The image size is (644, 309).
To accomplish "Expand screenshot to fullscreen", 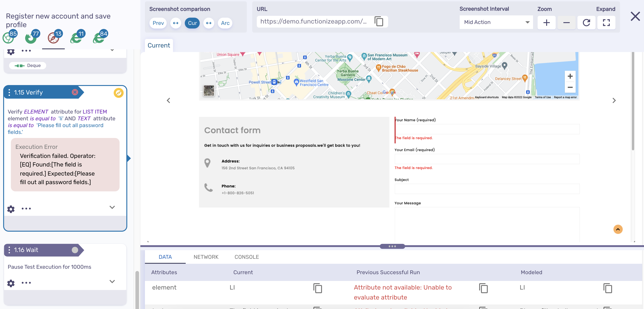I will 606,23.
